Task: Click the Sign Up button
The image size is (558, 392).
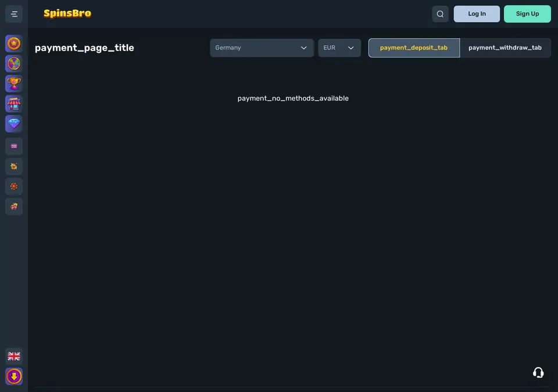Action: point(527,14)
